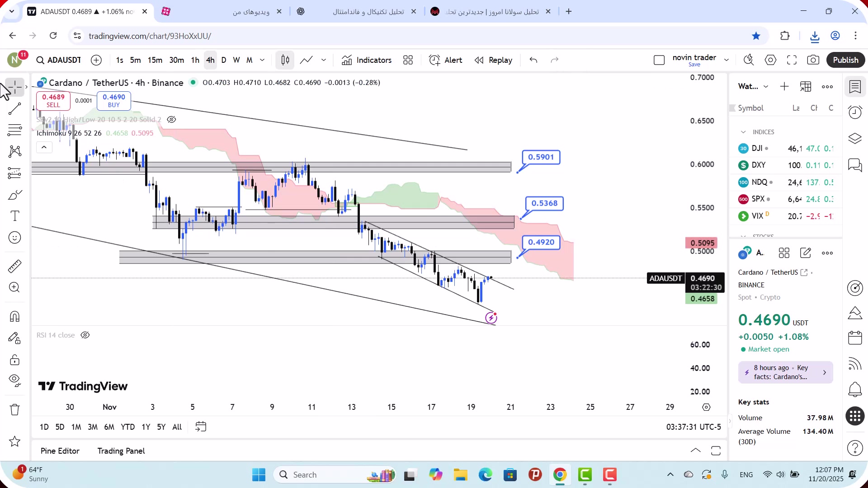
Task: Publish the chart idea
Action: 845,60
